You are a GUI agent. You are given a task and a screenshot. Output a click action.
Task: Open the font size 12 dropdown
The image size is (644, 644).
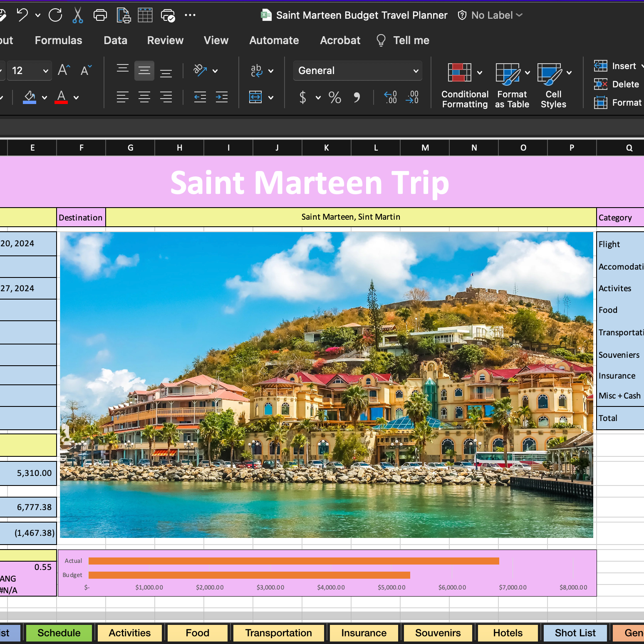[x=45, y=71]
